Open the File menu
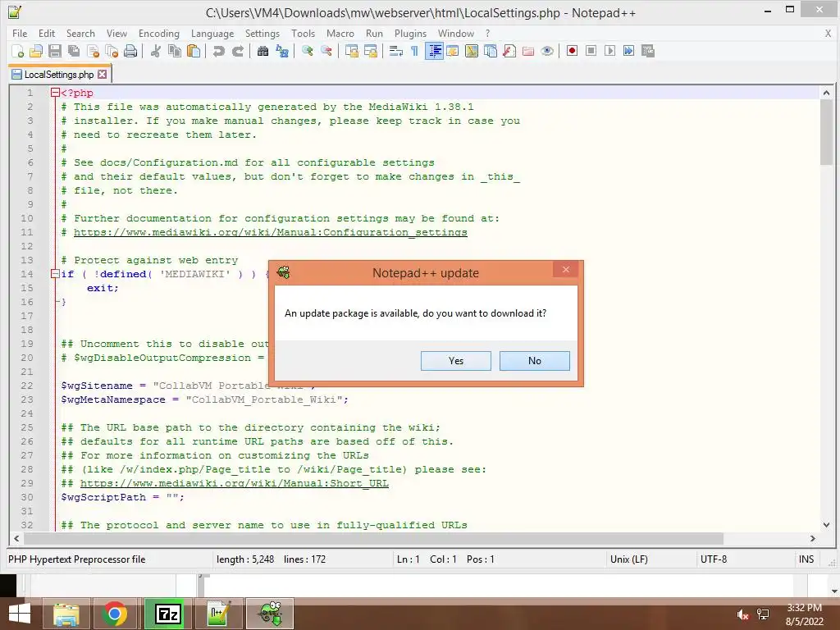Screen dimensions: 840x630 (20, 33)
